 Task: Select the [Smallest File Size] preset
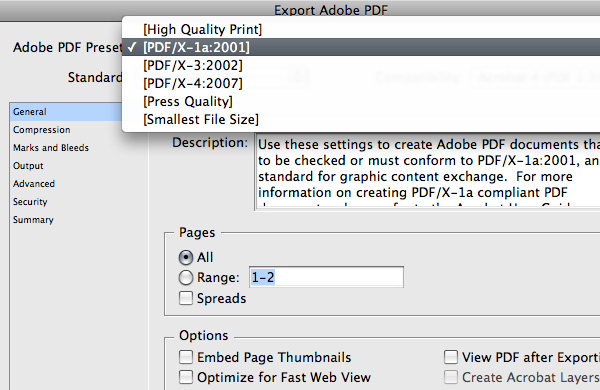click(x=361, y=119)
